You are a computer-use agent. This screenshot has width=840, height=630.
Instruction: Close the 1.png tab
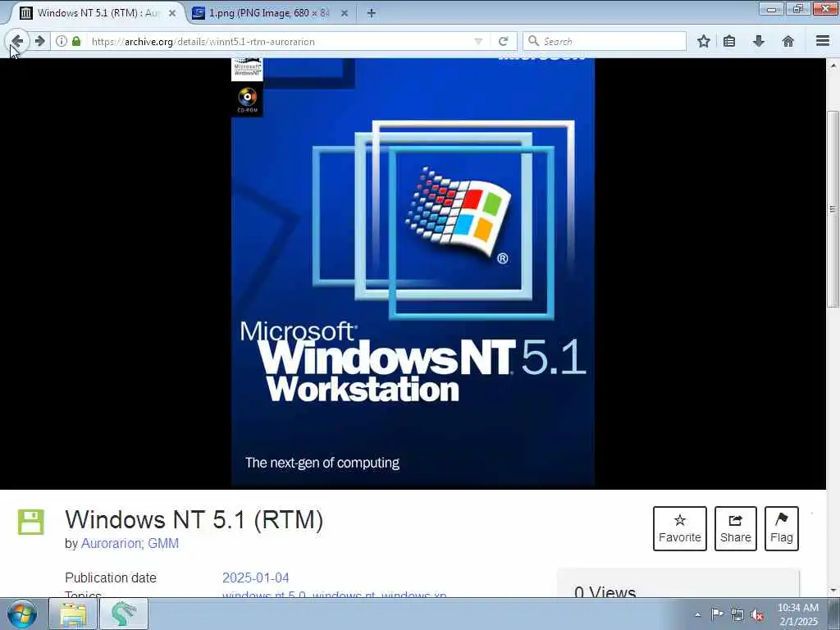click(x=345, y=13)
